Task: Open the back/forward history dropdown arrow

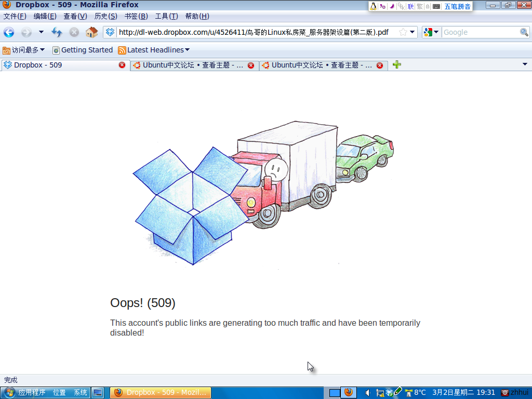Action: 41,32
